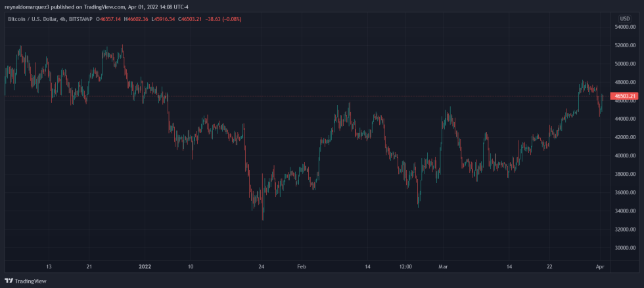Click the 50000.00 price axis label
This screenshot has height=288, width=644.
625,64
